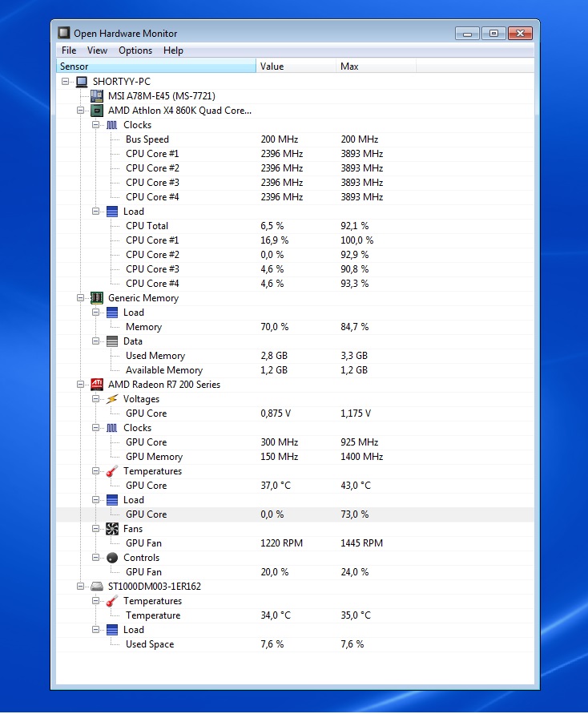The height and width of the screenshot is (714, 588).
Task: Click the Sensor column header
Action: pyautogui.click(x=156, y=66)
